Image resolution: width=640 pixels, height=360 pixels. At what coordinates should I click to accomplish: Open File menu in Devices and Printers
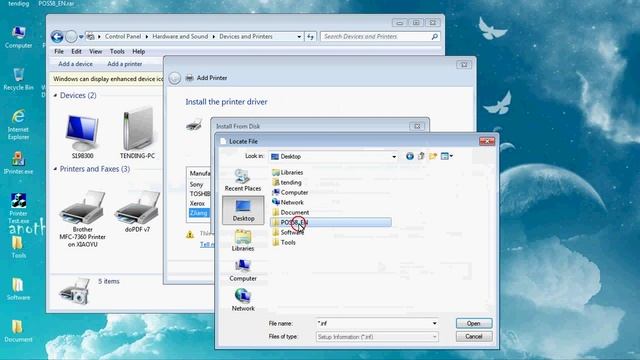tap(59, 51)
